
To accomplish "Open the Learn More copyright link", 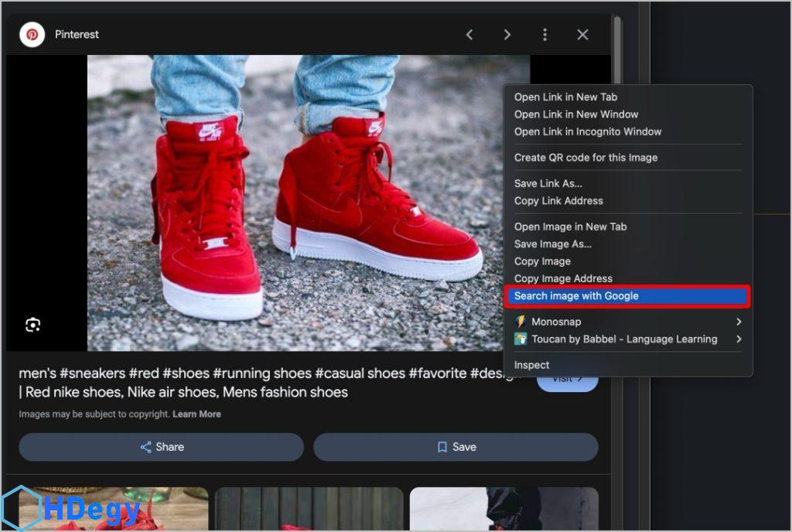I will [196, 414].
